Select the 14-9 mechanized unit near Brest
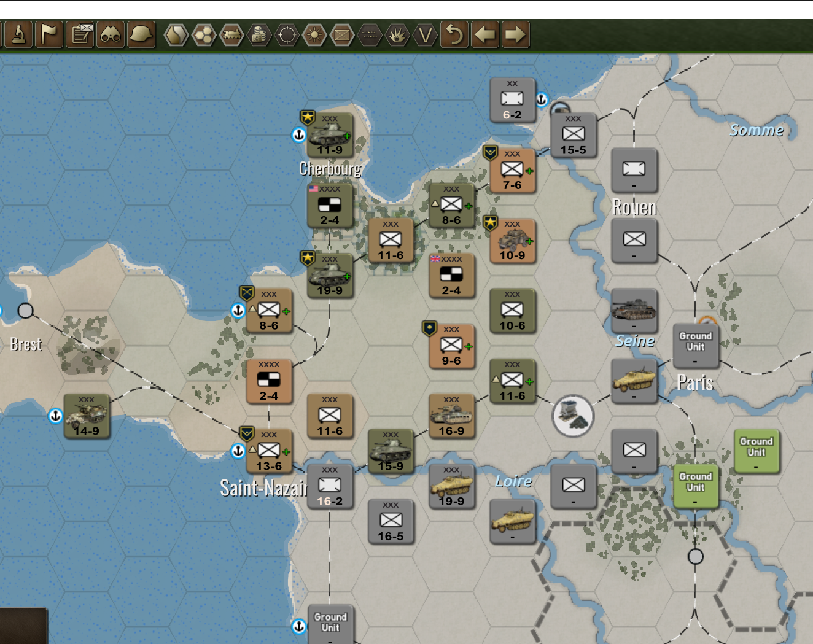The width and height of the screenshot is (813, 644). (x=87, y=416)
